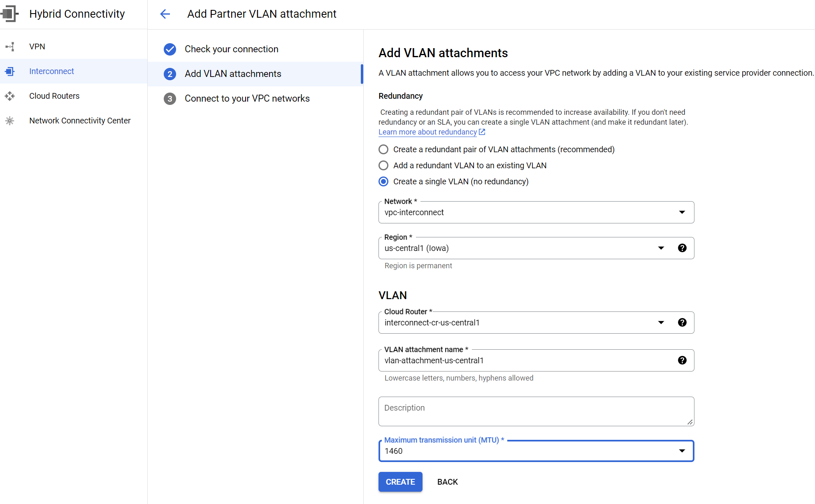Click the Hybrid Connectivity logo icon
The width and height of the screenshot is (815, 504).
(x=10, y=14)
